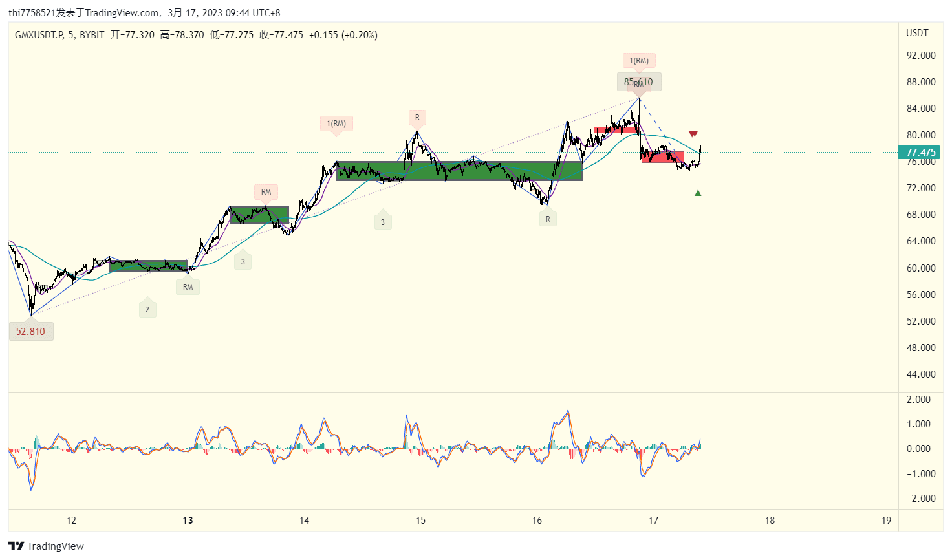This screenshot has height=560, width=952.
Task: Select the red box below the 85.610 drop
Action: [x=662, y=157]
